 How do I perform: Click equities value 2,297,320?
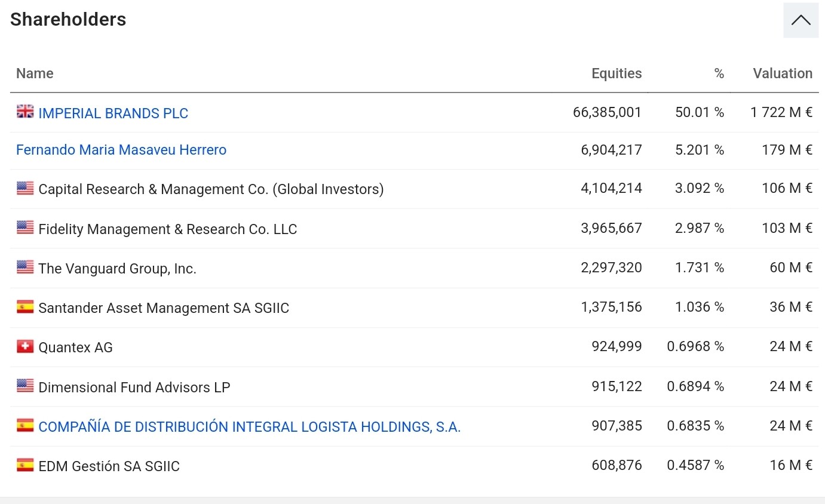coord(611,268)
